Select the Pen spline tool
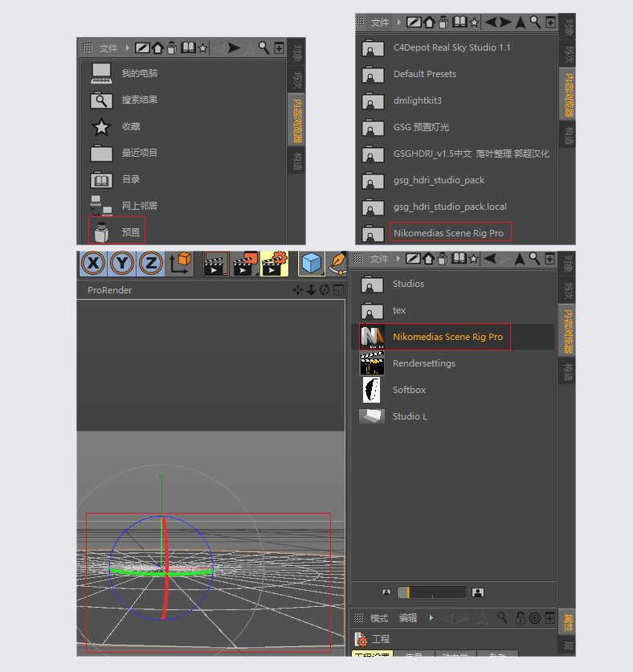This screenshot has width=633, height=672. [337, 263]
